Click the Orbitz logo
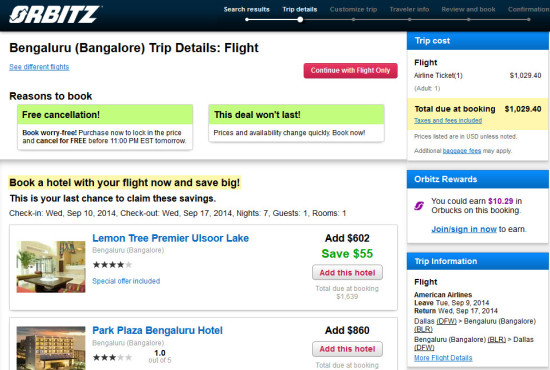This screenshot has height=370, width=550. click(x=55, y=14)
